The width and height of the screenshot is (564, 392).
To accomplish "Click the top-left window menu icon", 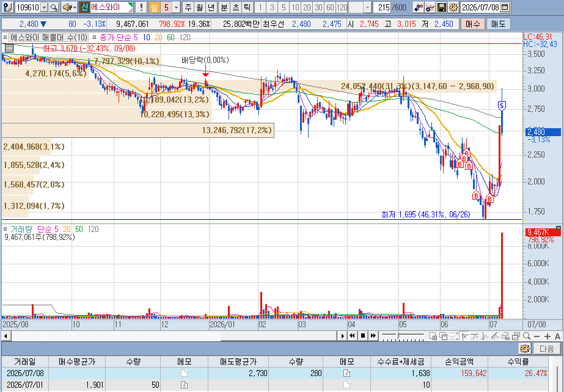I will [x=9, y=7].
